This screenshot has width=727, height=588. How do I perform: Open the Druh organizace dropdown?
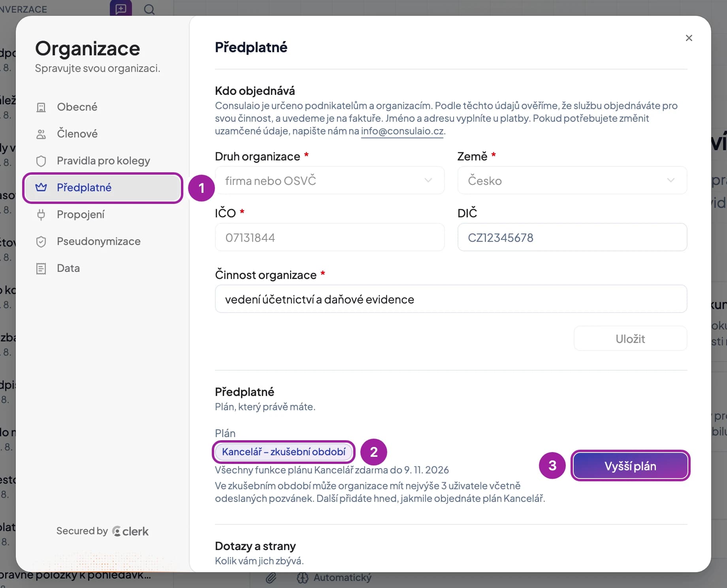(330, 181)
